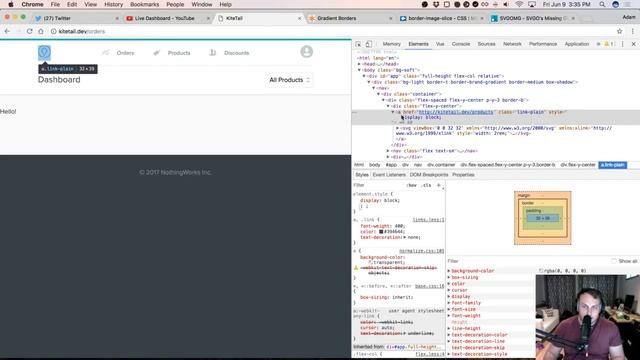Image resolution: width=640 pixels, height=360 pixels.
Task: Click the Products link in the page nav
Action: [x=179, y=53]
